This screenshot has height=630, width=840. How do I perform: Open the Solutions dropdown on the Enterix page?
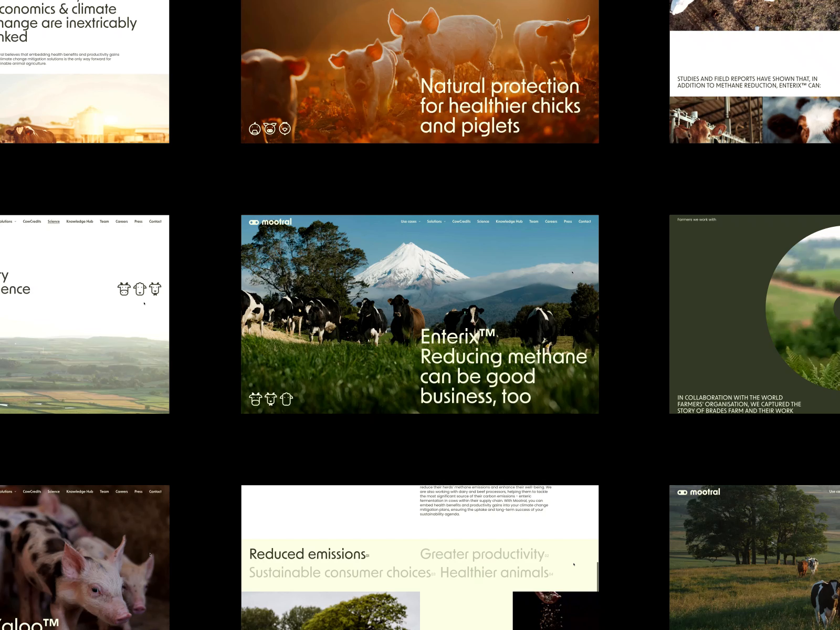coord(436,222)
